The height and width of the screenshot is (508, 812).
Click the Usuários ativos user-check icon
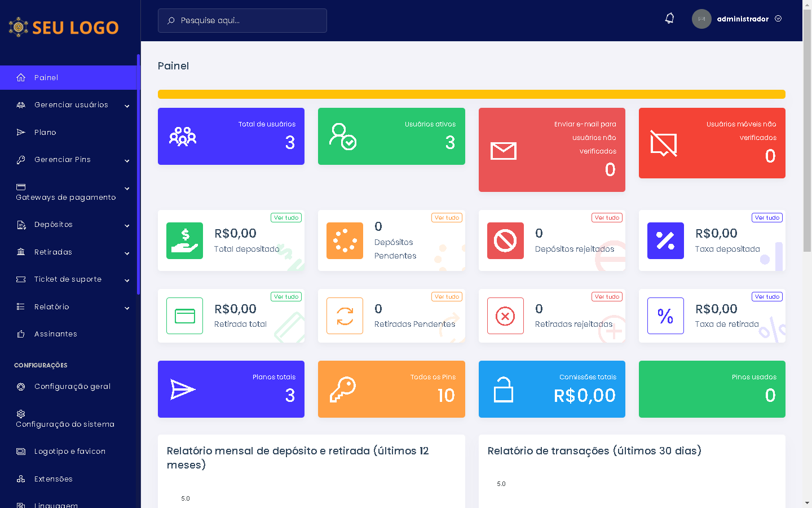(x=342, y=137)
